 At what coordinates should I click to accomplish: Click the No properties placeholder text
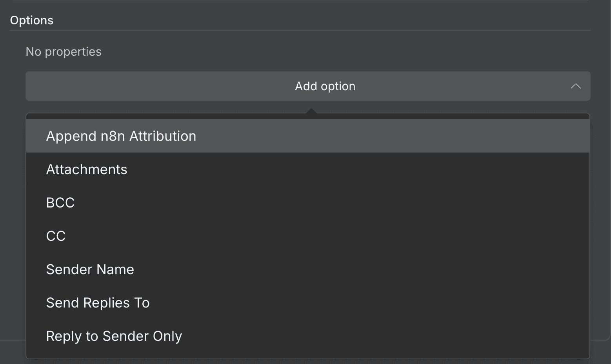(64, 52)
